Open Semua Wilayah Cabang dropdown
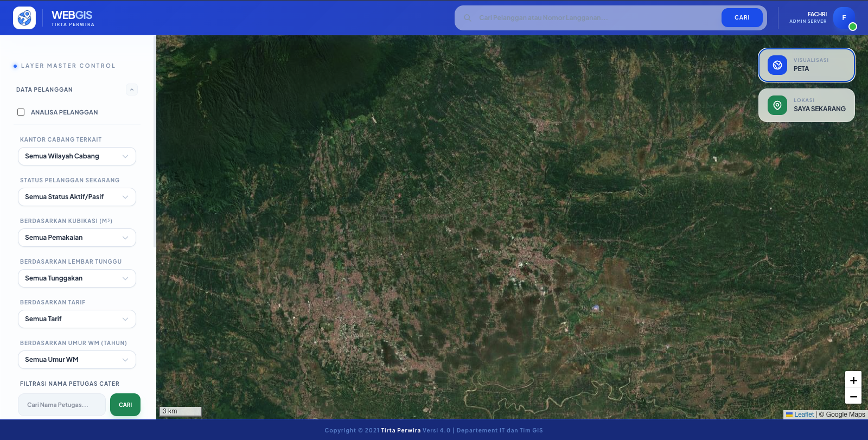Viewport: 868px width, 440px height. coord(77,156)
